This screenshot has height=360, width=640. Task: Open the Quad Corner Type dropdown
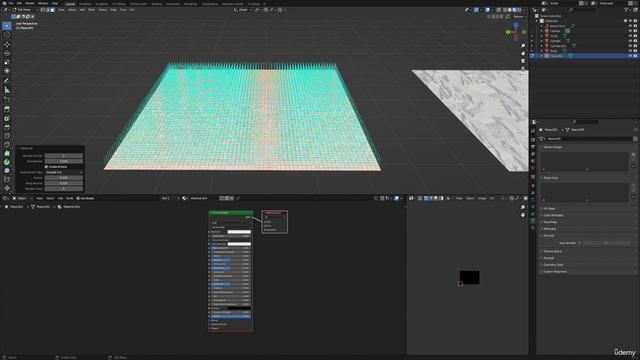coord(64,173)
